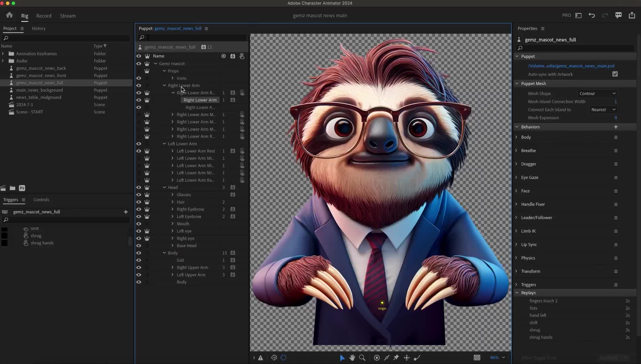Expand the Right Upper Arm group

pos(173,268)
